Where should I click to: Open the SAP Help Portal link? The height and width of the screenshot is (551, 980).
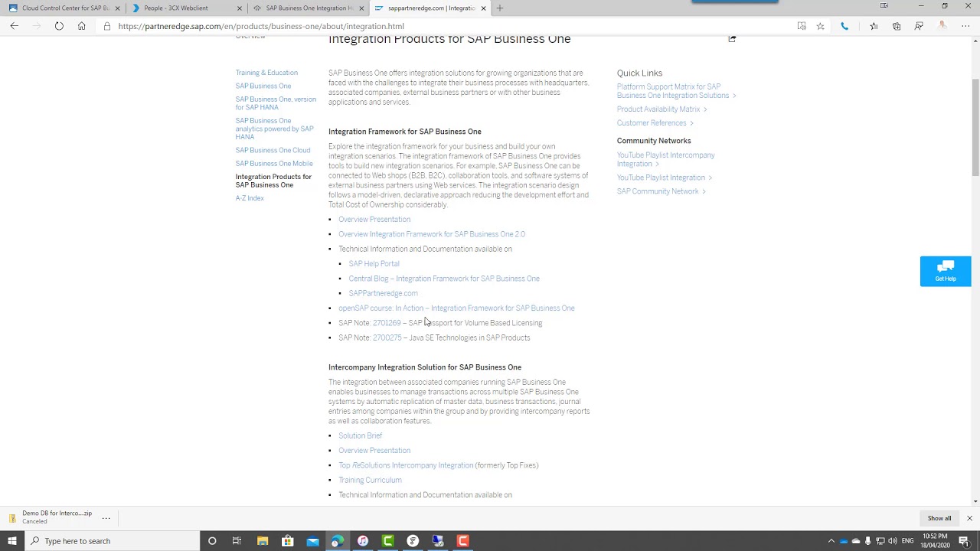(x=374, y=264)
